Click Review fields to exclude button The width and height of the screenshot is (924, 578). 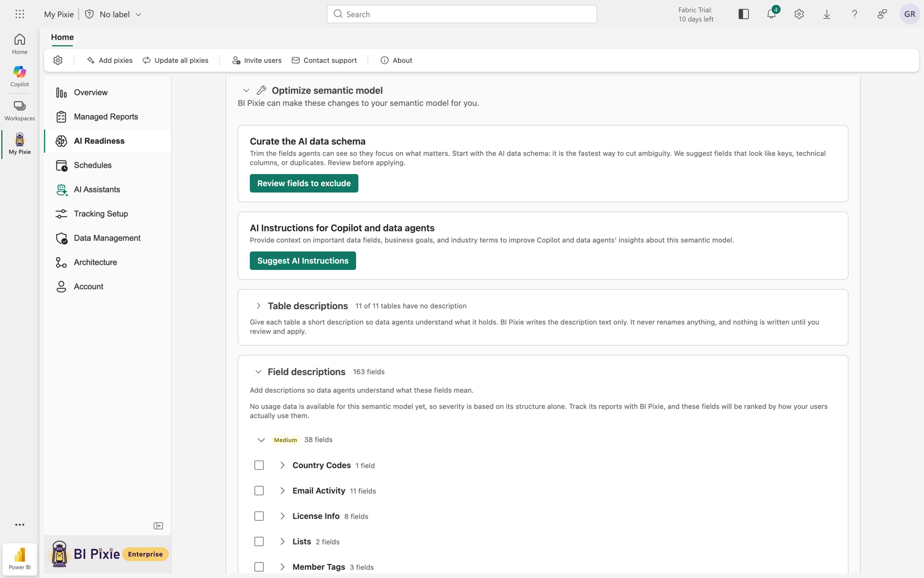click(304, 183)
